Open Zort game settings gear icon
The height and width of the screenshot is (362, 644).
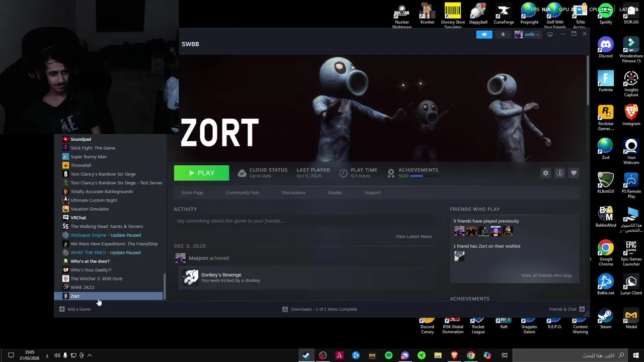(x=545, y=173)
